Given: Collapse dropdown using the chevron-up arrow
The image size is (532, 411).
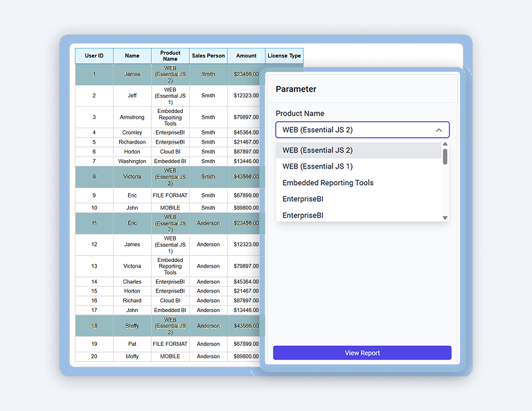Looking at the screenshot, I should pyautogui.click(x=438, y=130).
